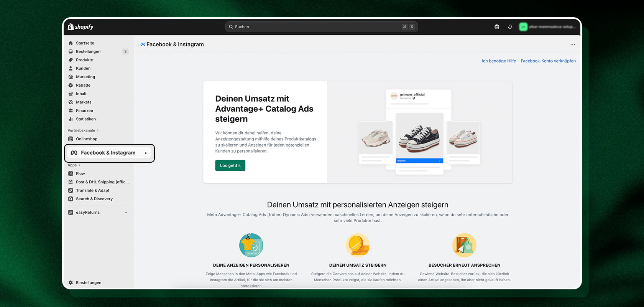Open the notifications bell
Image resolution: width=644 pixels, height=307 pixels.
(x=510, y=27)
